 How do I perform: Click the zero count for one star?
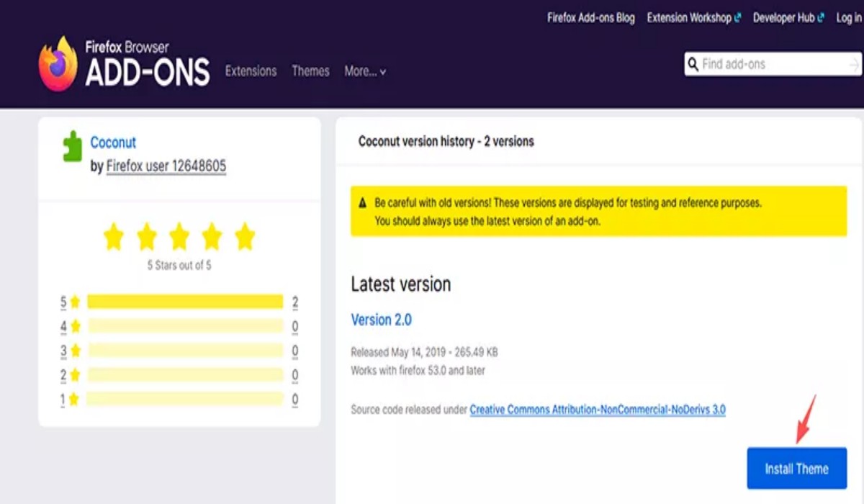pos(295,400)
